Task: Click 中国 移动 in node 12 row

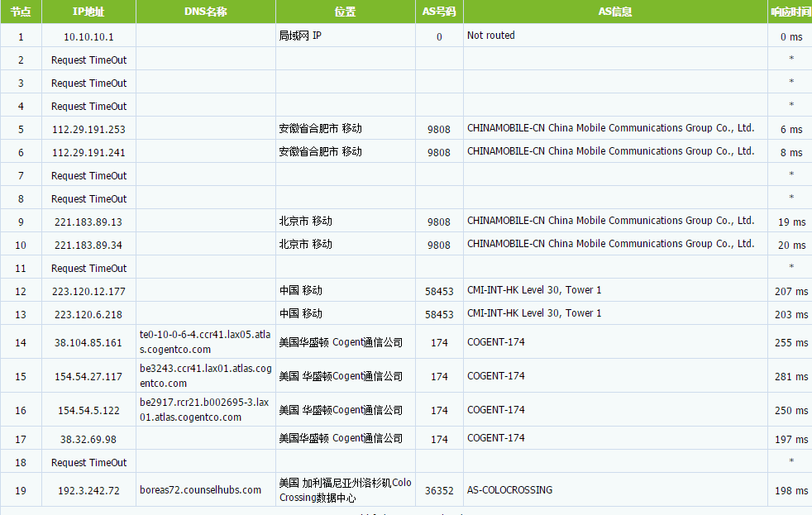Action: click(301, 290)
